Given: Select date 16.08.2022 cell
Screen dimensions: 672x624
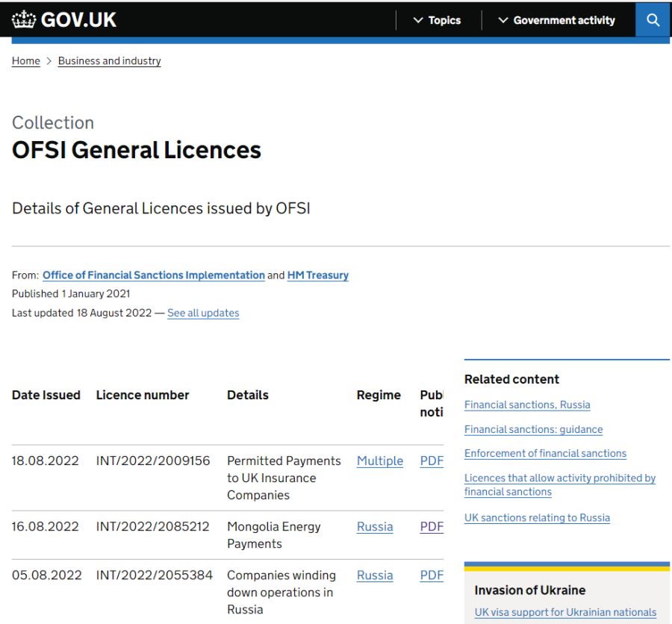Looking at the screenshot, I should click(x=45, y=526).
